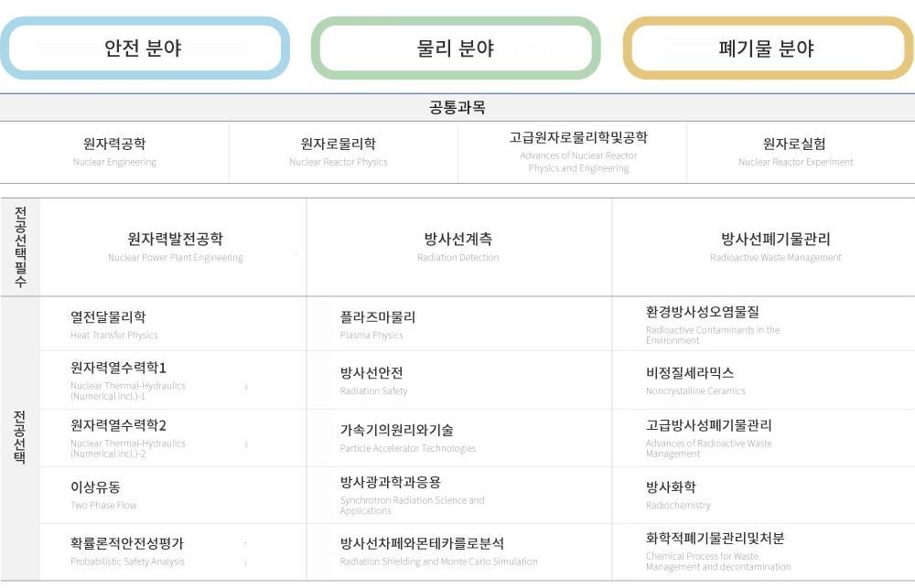Open the 폐기물 분야 tab
Viewport: 915px width, 588px height.
click(x=767, y=48)
